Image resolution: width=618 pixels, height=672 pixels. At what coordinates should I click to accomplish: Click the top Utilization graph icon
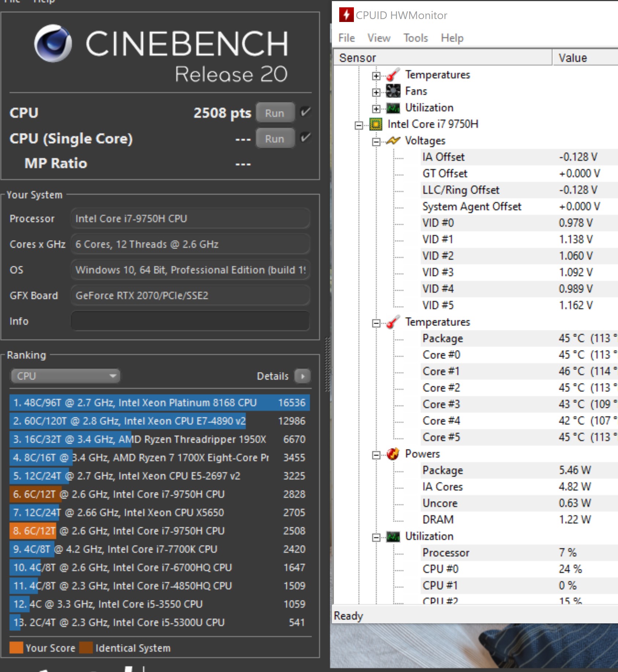click(x=393, y=108)
